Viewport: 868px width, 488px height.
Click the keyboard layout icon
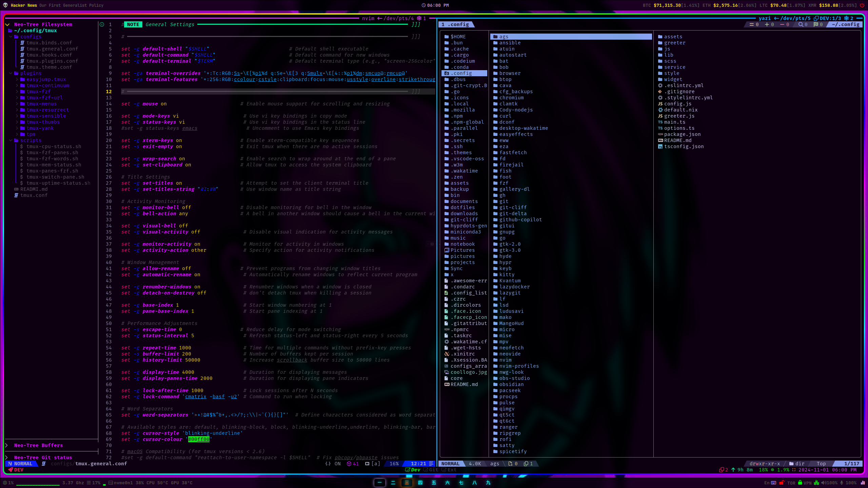tap(773, 483)
